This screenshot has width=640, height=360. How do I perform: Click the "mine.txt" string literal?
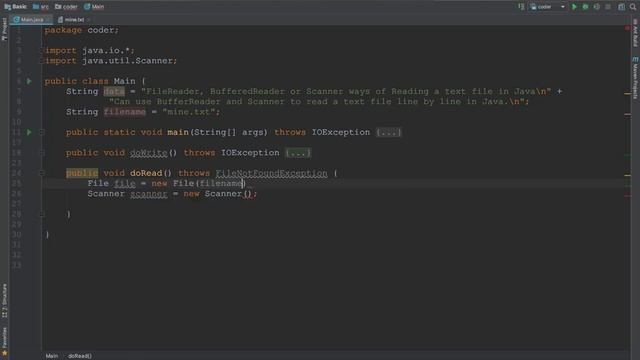[x=189, y=112]
